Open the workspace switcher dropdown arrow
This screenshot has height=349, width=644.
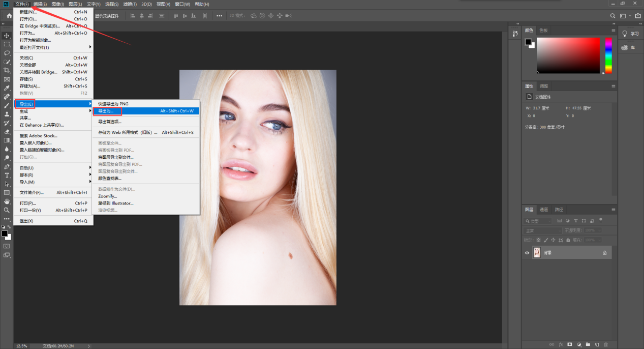point(630,16)
